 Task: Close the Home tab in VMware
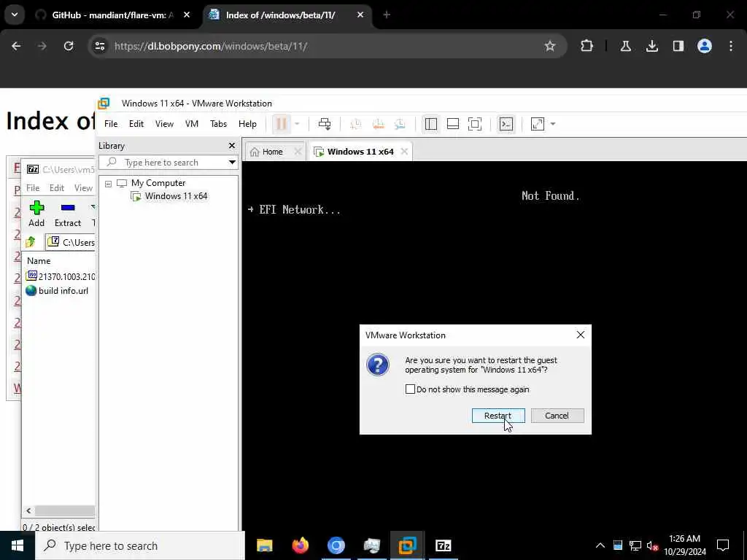[298, 152]
